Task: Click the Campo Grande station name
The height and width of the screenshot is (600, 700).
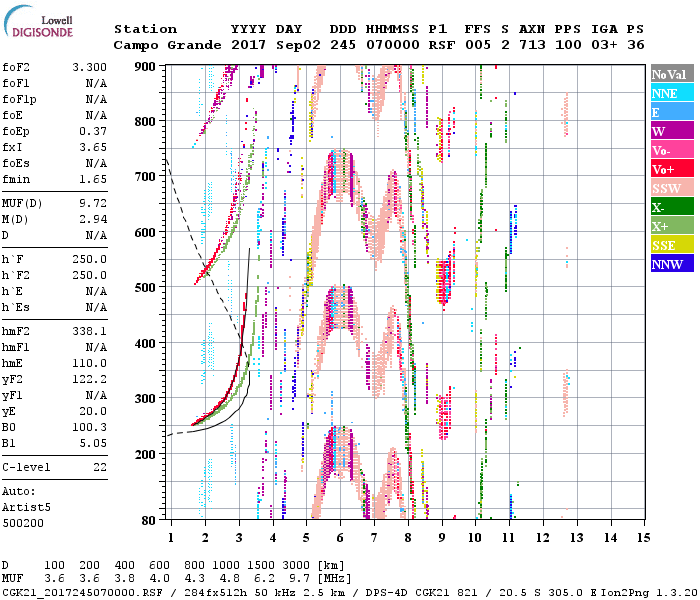Action: (167, 45)
